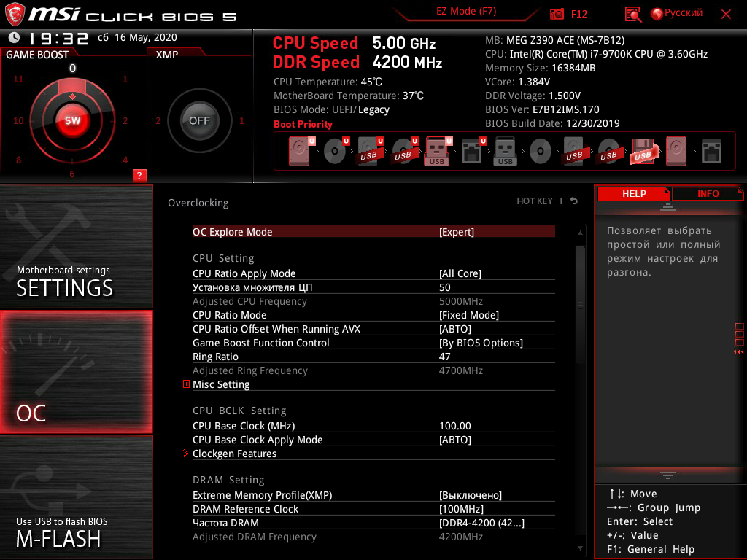Image resolution: width=747 pixels, height=560 pixels.
Task: Select the legacy USB CD/DVD boot device
Action: (608, 152)
